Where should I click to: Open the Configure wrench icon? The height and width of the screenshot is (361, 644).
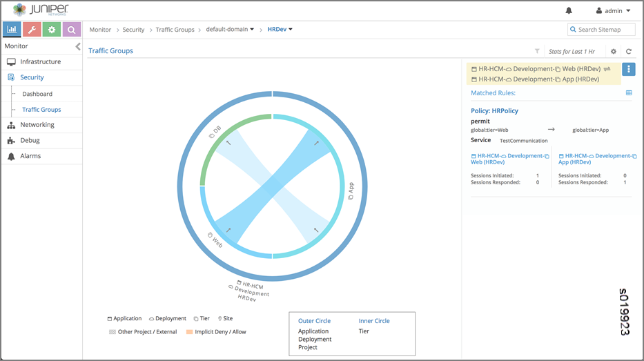[x=32, y=30]
